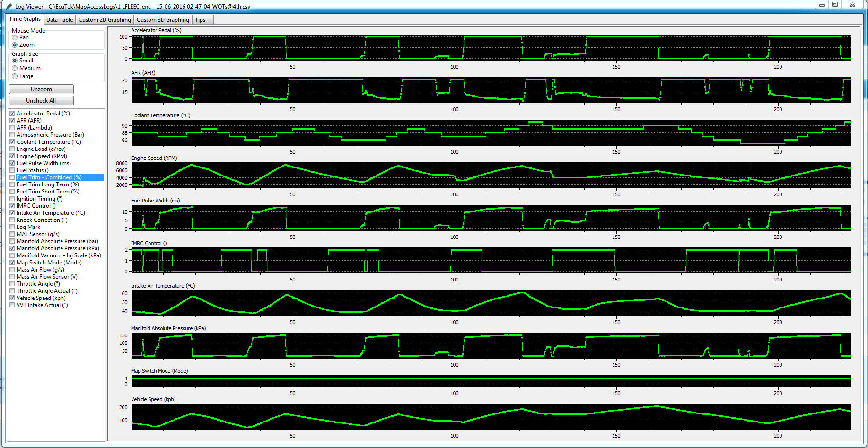Enable AFR (Lambda) channel

[x=12, y=128]
